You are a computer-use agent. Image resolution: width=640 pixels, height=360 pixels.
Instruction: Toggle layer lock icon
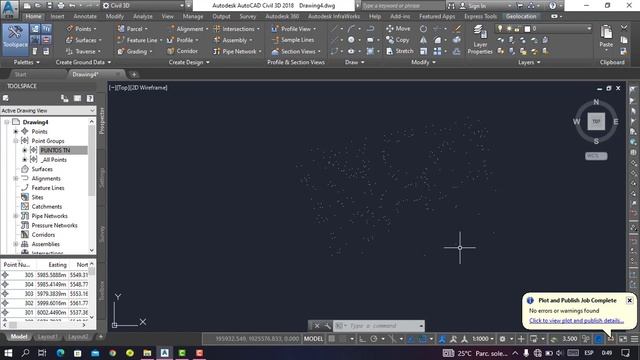[x=517, y=29]
